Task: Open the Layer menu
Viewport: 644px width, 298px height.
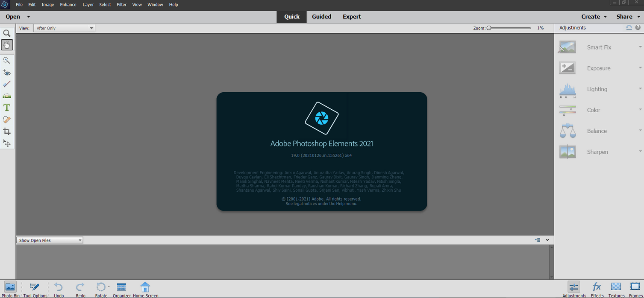Action: pyautogui.click(x=88, y=5)
